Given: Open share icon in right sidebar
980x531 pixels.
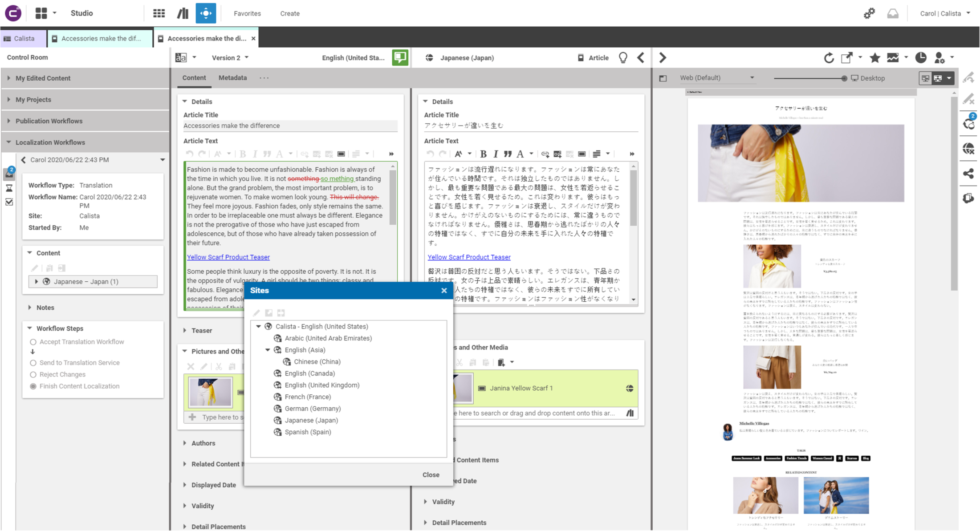Looking at the screenshot, I should (968, 174).
